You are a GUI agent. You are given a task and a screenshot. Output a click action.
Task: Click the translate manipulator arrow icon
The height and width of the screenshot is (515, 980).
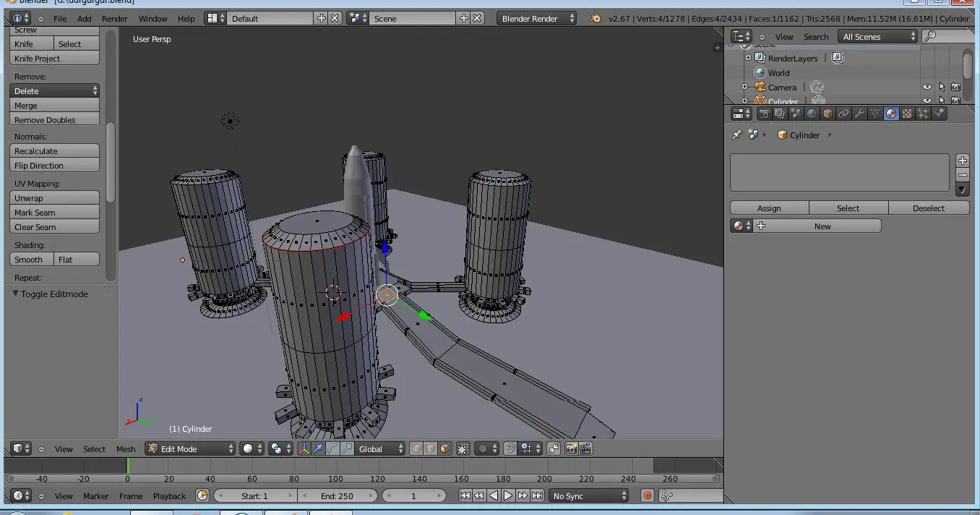(x=318, y=449)
